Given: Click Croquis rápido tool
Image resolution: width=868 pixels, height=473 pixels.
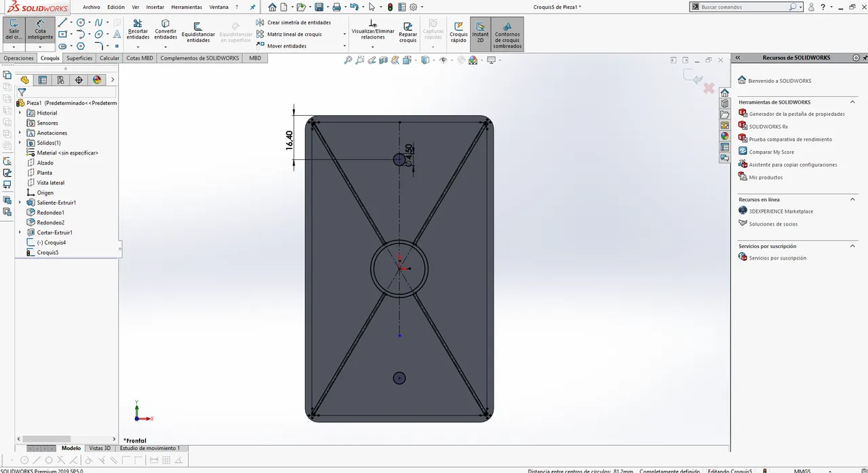Looking at the screenshot, I should point(458,31).
